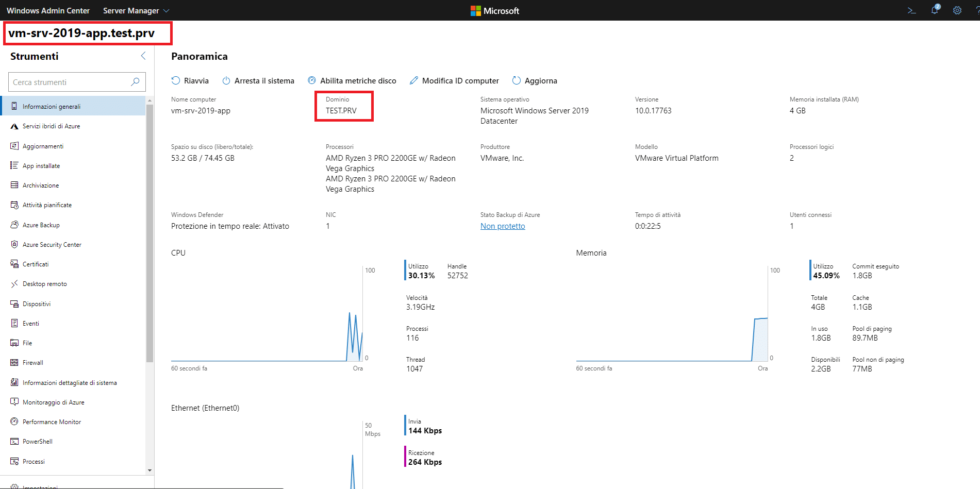Click the Desktop remoto icon
Viewport: 980px width, 489px height.
[x=14, y=284]
